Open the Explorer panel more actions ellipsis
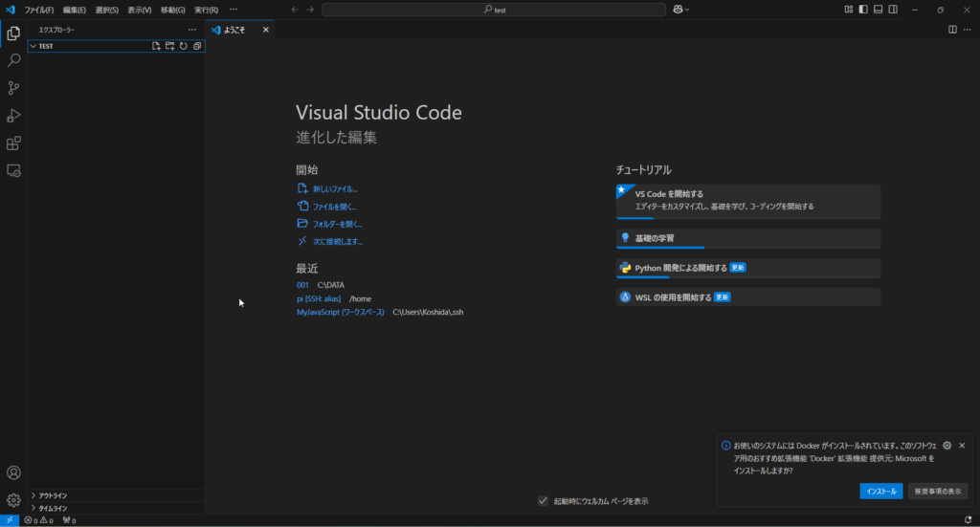Viewport: 980px width, 527px height. 191,30
